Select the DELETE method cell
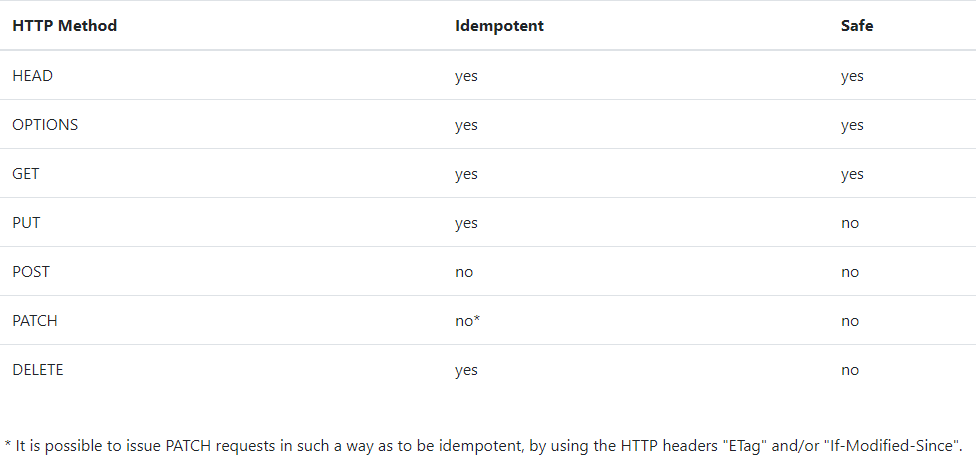Viewport: 976px width, 468px height. (37, 370)
